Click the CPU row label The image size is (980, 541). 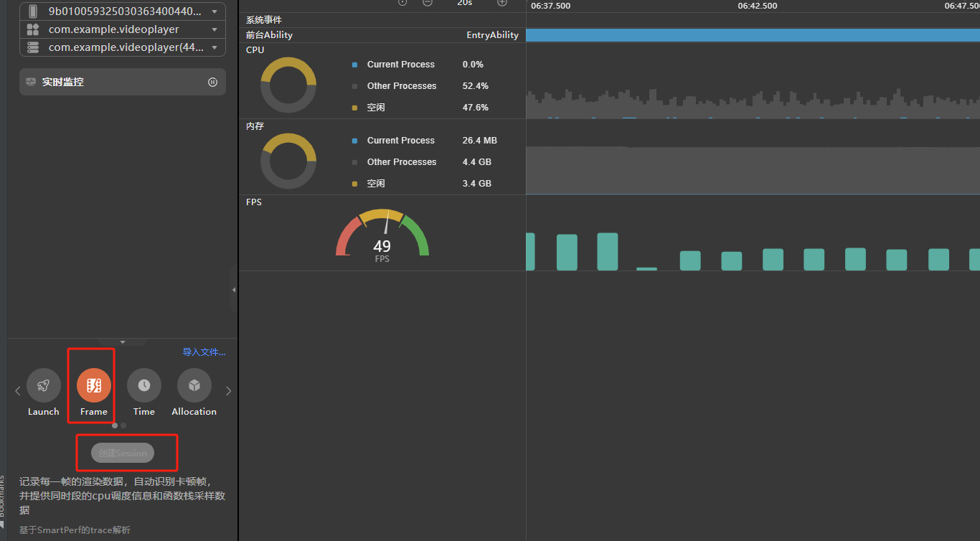pos(255,50)
